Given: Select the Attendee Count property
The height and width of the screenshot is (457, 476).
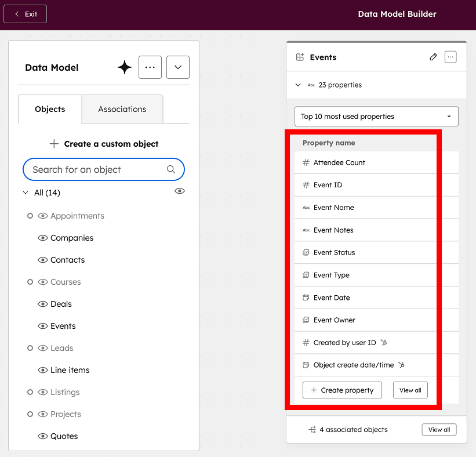Looking at the screenshot, I should [x=376, y=162].
